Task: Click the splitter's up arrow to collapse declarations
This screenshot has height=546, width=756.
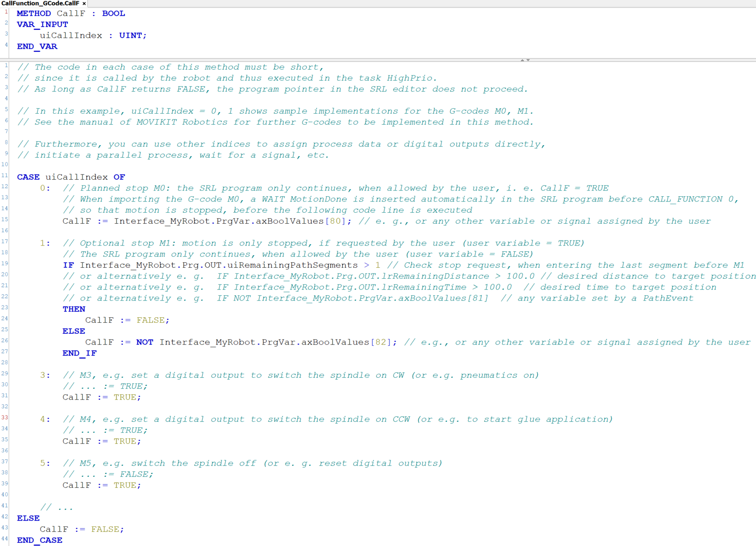Action: 522,60
